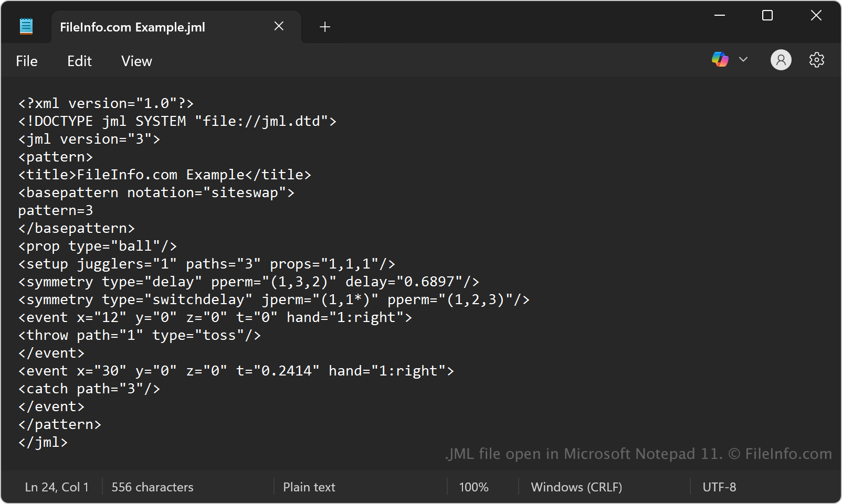Open Notepad settings gear
The height and width of the screenshot is (504, 842).
tap(816, 60)
